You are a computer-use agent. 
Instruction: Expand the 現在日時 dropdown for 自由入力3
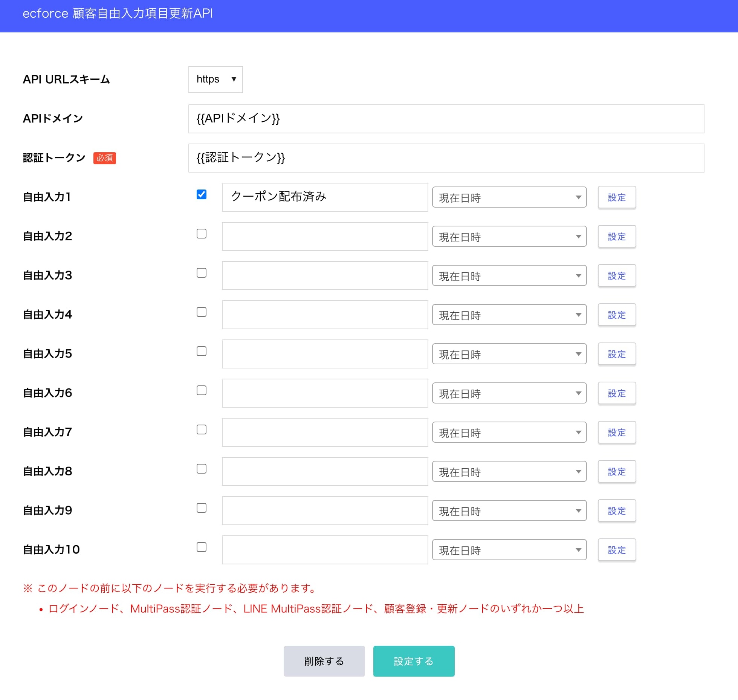(x=509, y=275)
